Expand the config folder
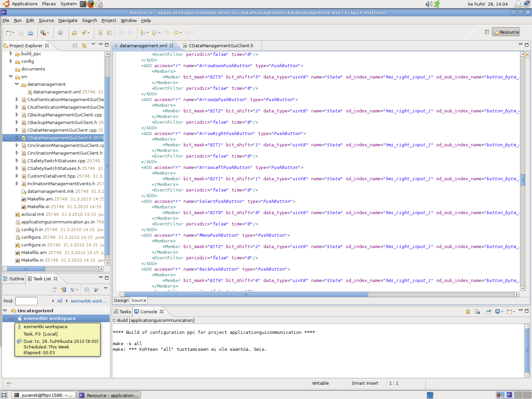 11,61
